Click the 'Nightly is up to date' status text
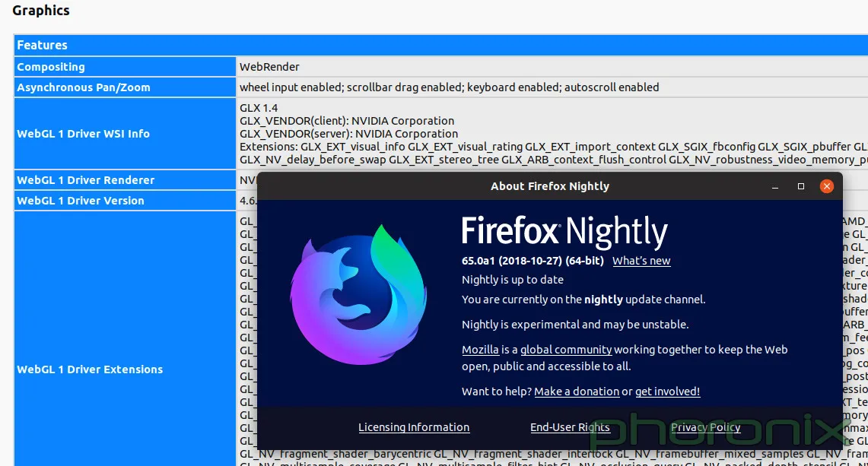Screen dimensions: 868x466 point(513,280)
